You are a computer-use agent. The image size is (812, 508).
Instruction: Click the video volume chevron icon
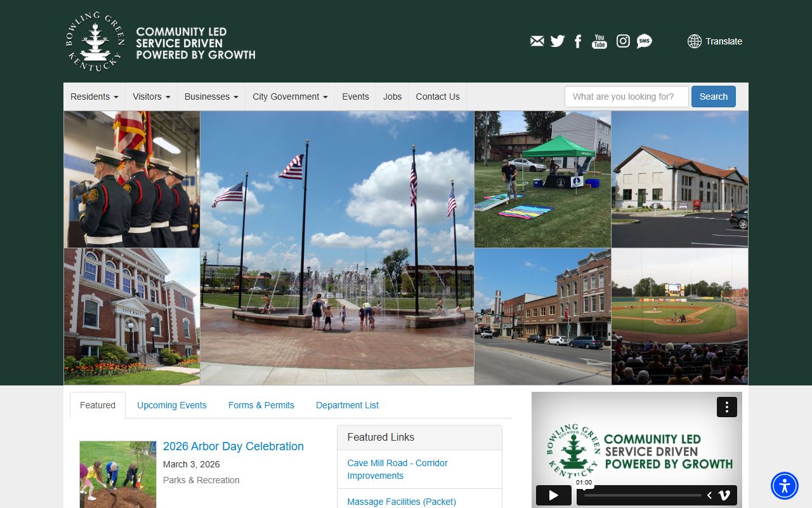pos(709,495)
